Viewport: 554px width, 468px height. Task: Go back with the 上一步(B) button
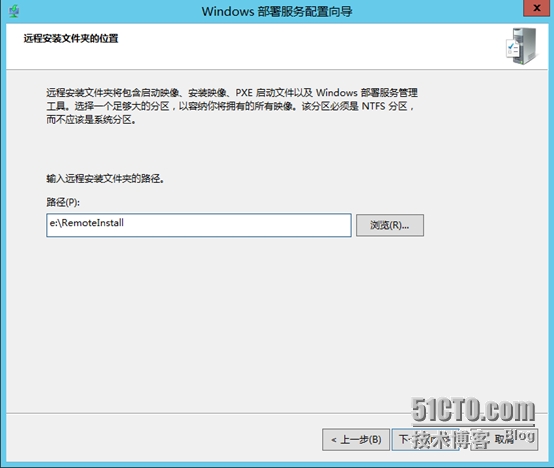pyautogui.click(x=356, y=440)
